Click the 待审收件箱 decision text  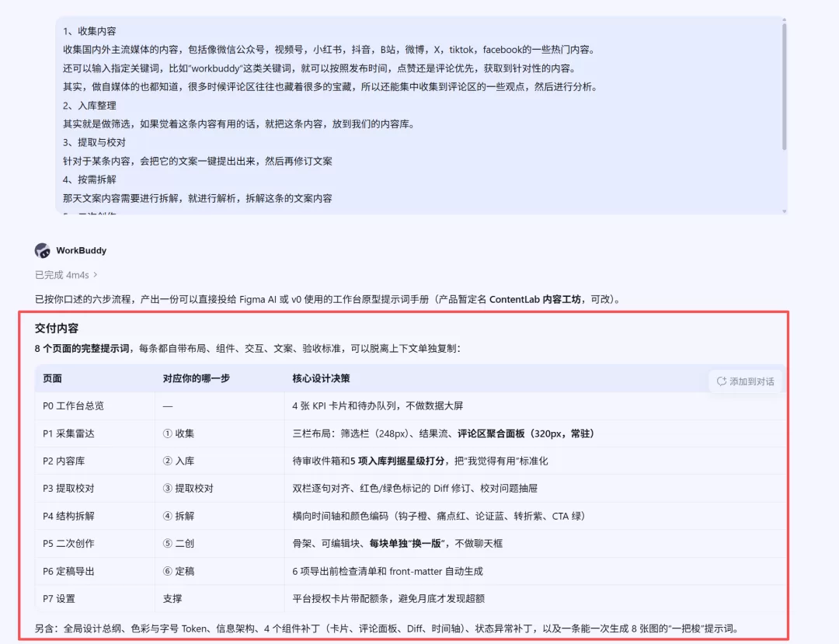click(420, 461)
